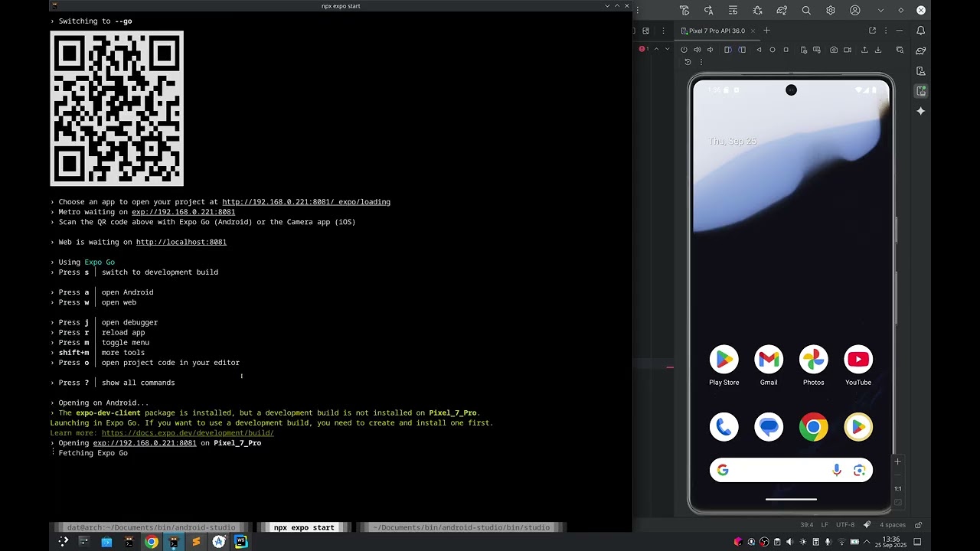The height and width of the screenshot is (551, 980).
Task: Add a new device tab with plus button
Action: 766,31
